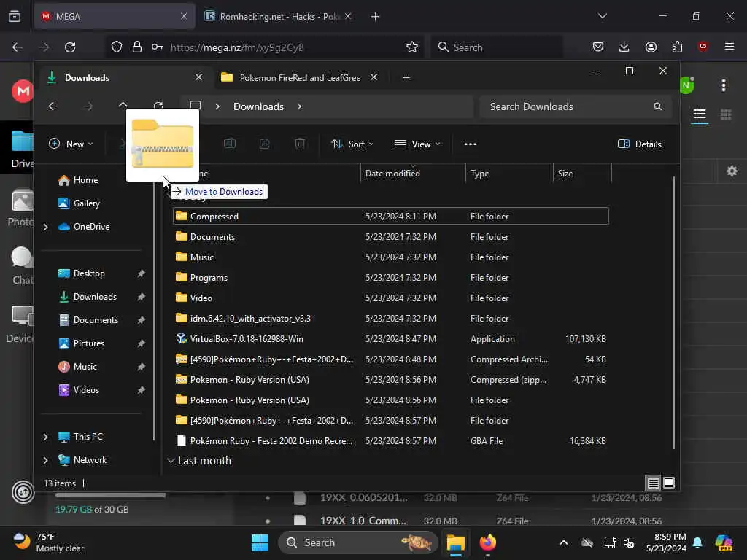747x560 pixels.
Task: Click the Firefox back arrow button
Action: click(x=18, y=47)
